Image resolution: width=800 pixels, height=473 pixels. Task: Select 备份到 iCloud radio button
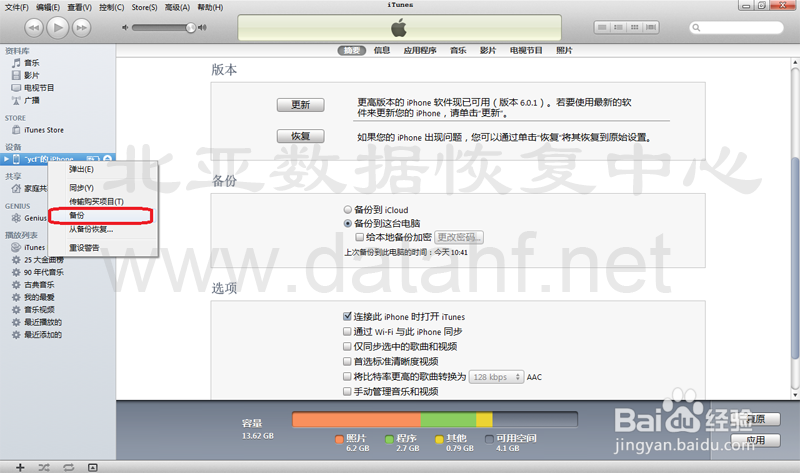(347, 210)
